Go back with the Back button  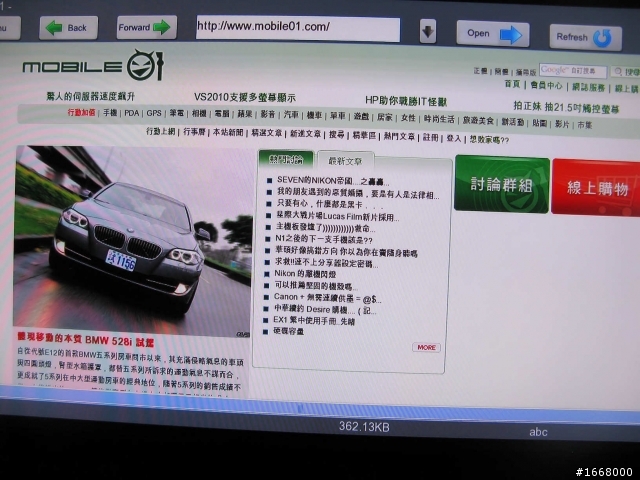69,28
